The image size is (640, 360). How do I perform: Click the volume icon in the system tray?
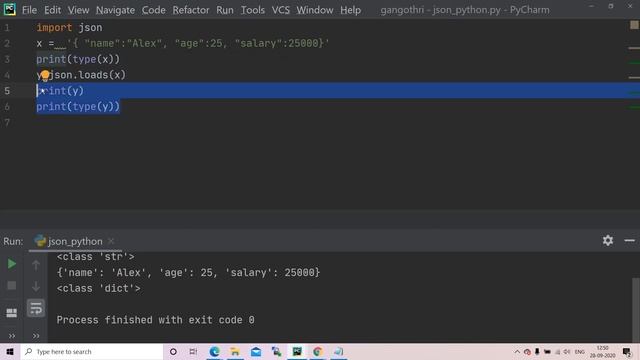tap(567, 351)
